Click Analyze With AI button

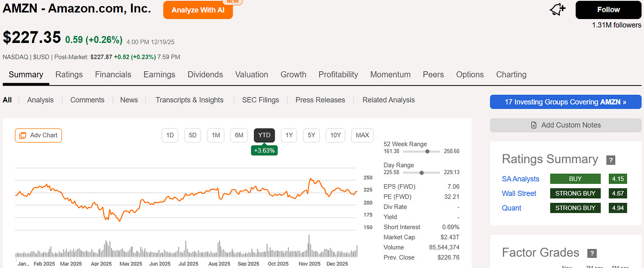tap(198, 10)
